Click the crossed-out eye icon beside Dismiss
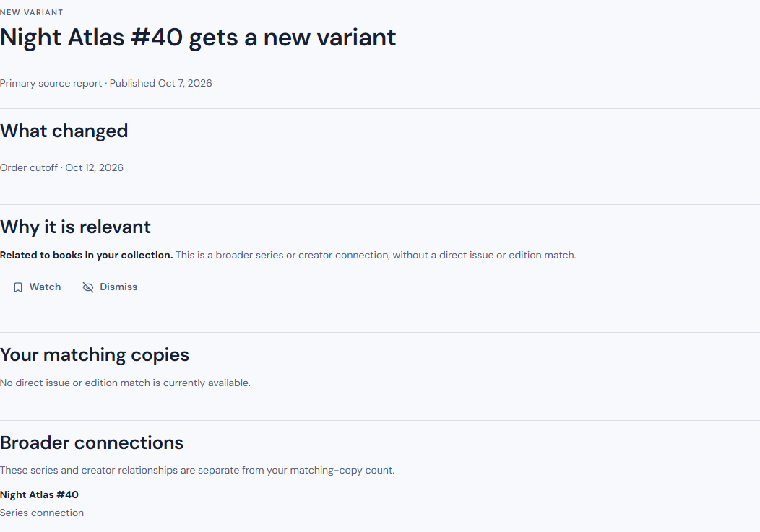 [x=87, y=287]
